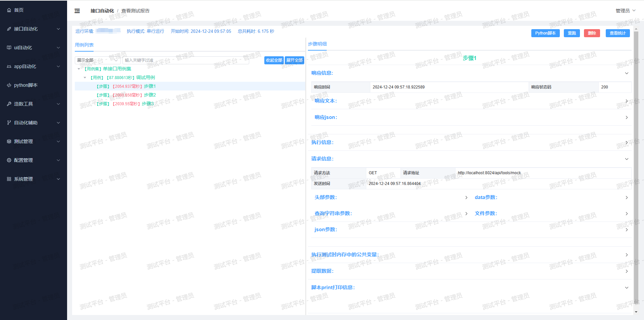This screenshot has height=320, width=644.
Task: Expand the json参数 section
Action: [x=627, y=230]
